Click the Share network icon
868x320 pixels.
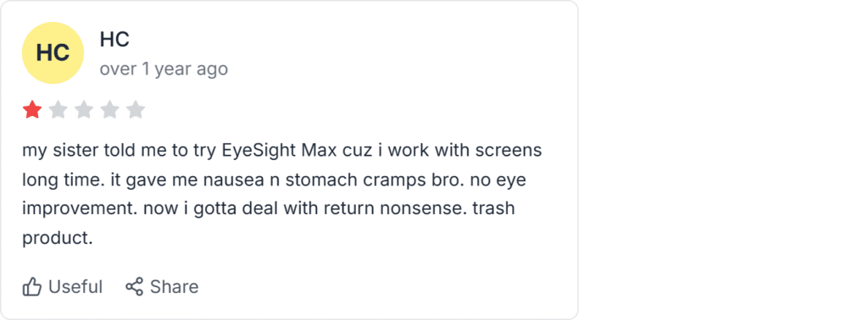pos(135,286)
